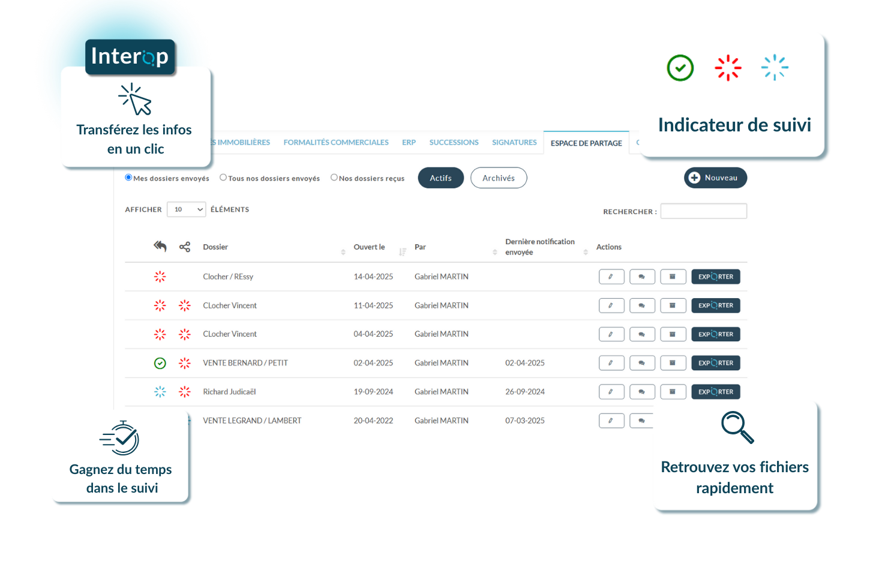Open the SIGNATURES tab

[x=514, y=142]
